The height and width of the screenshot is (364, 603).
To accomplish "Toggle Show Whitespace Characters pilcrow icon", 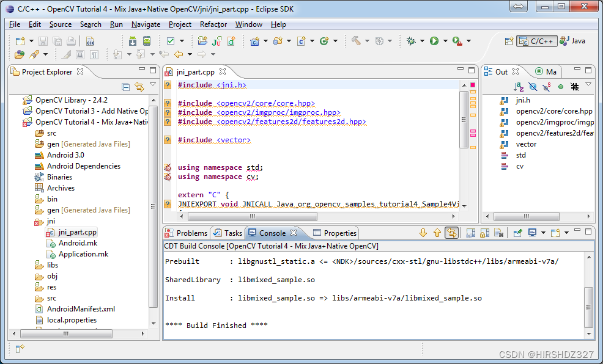I will pyautogui.click(x=94, y=54).
